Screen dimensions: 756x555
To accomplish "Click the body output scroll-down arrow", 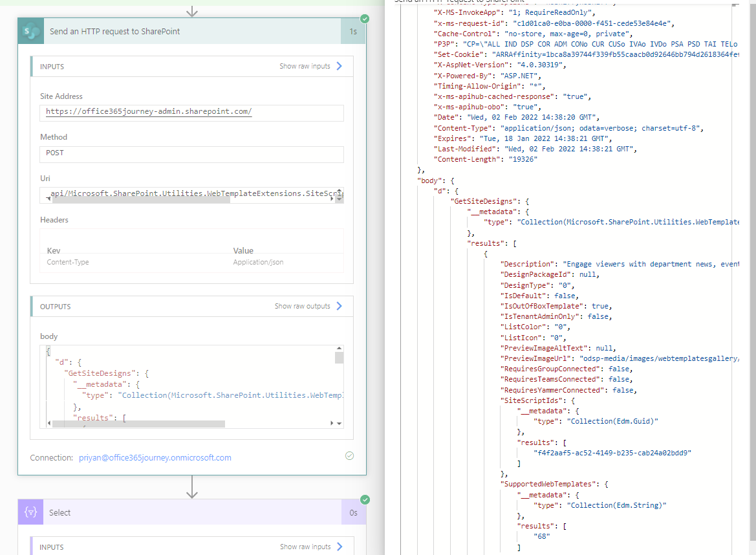I will (340, 423).
